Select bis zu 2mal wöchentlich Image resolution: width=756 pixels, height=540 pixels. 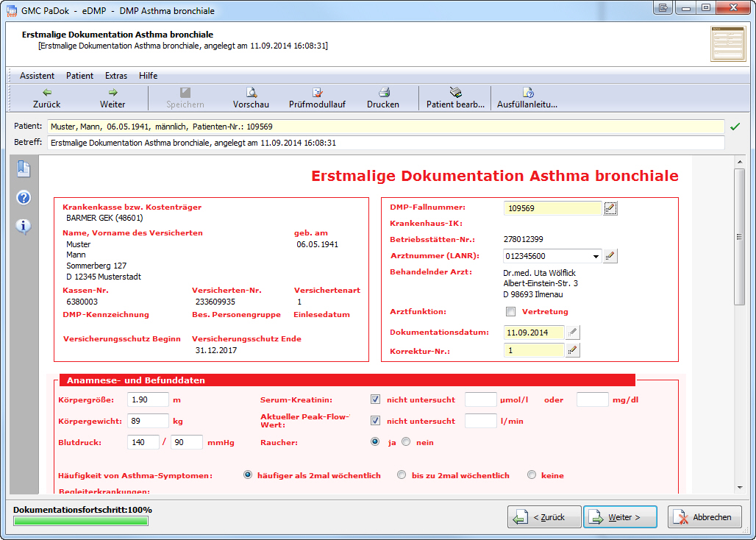(x=401, y=475)
